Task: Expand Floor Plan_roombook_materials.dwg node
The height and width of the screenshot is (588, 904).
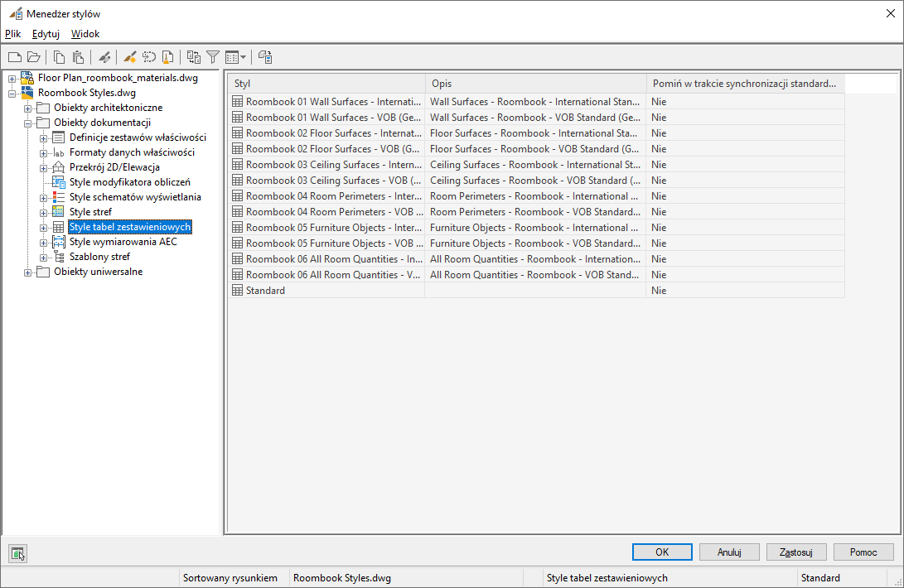Action: pos(12,79)
